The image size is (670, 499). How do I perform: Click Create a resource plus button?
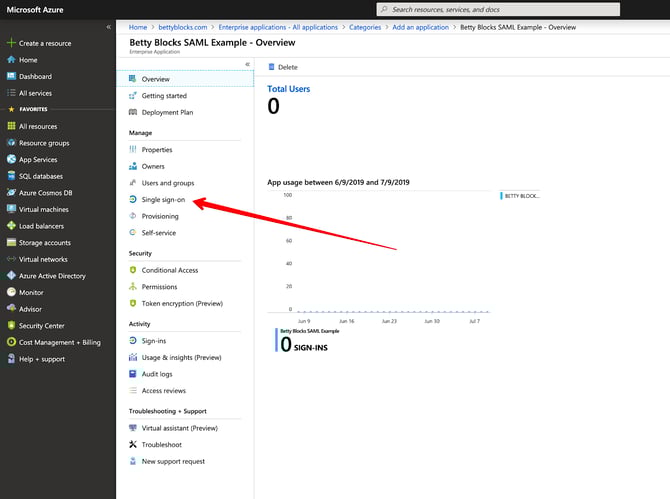coord(11,43)
